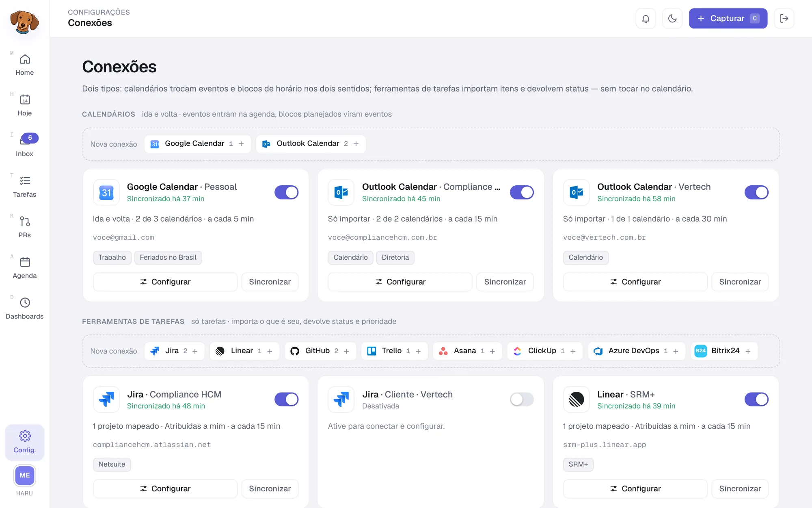Click Jira Cliente Vertech card icon
This screenshot has width=812, height=508.
pyautogui.click(x=341, y=399)
